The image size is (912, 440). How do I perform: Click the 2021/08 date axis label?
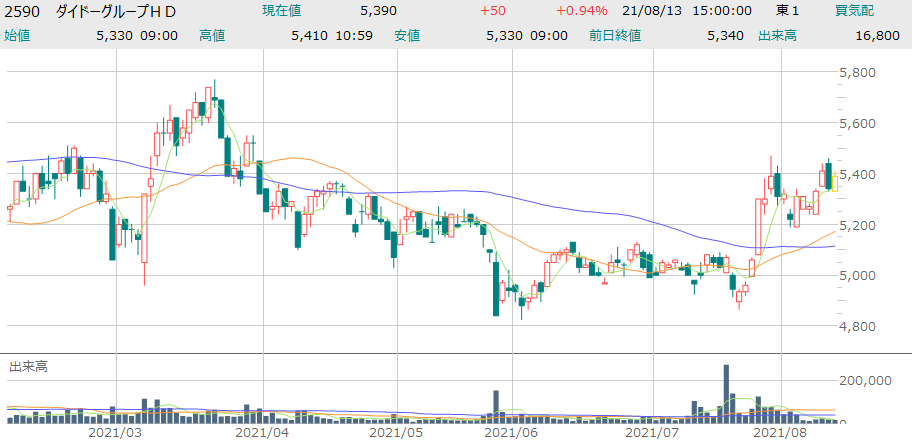tap(781, 432)
